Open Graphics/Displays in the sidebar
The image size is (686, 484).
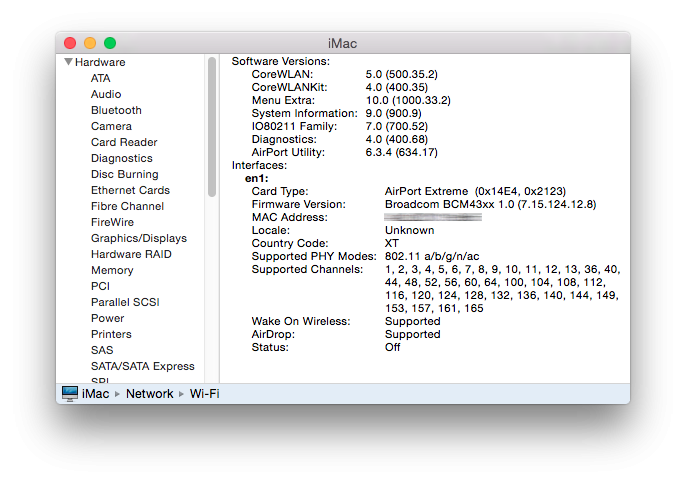(139, 238)
